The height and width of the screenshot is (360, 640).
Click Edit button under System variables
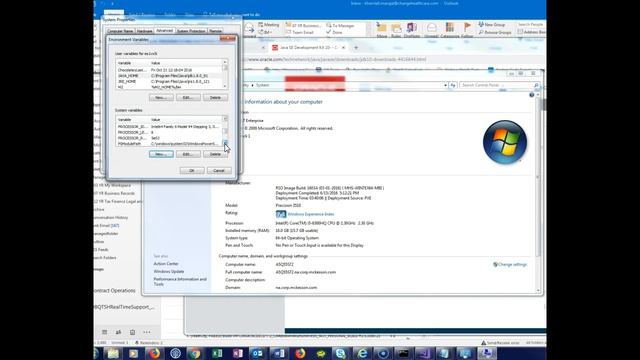pyautogui.click(x=188, y=154)
